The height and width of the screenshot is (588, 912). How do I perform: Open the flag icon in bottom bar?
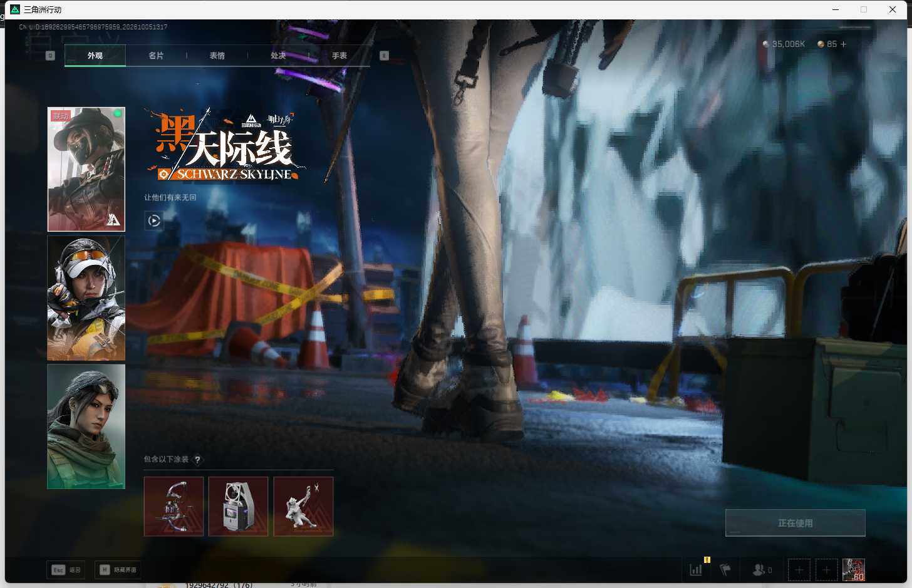pyautogui.click(x=725, y=570)
